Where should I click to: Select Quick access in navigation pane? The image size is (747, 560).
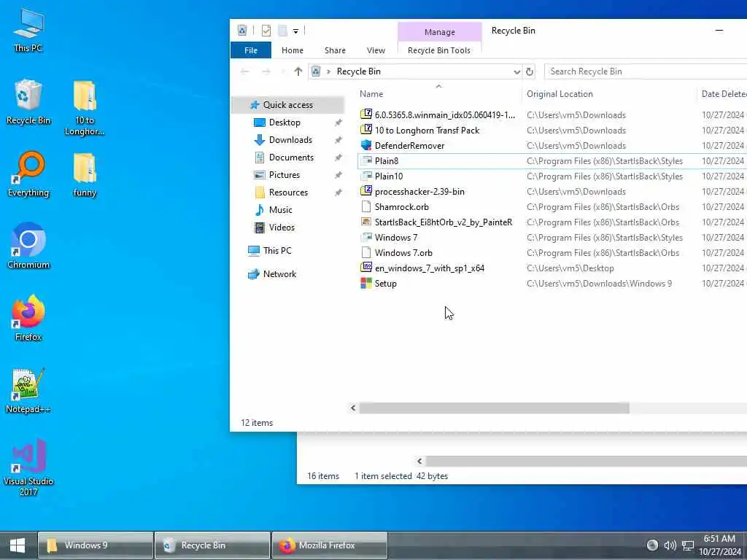[287, 105]
